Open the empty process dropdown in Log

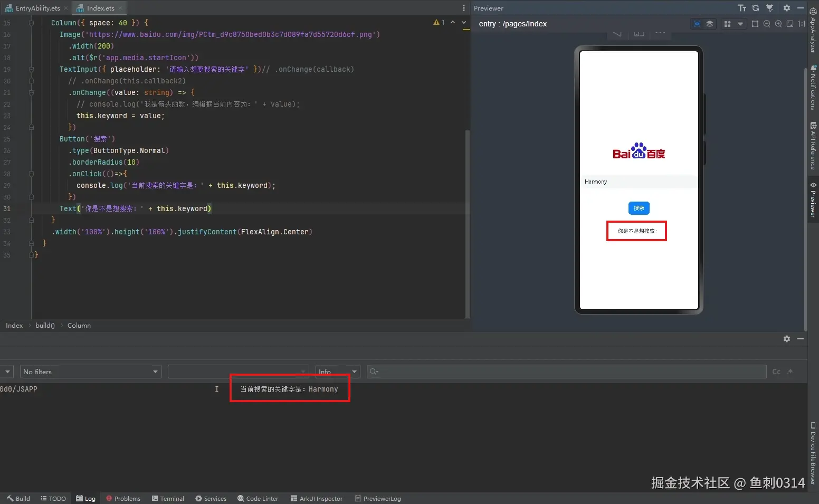(238, 372)
